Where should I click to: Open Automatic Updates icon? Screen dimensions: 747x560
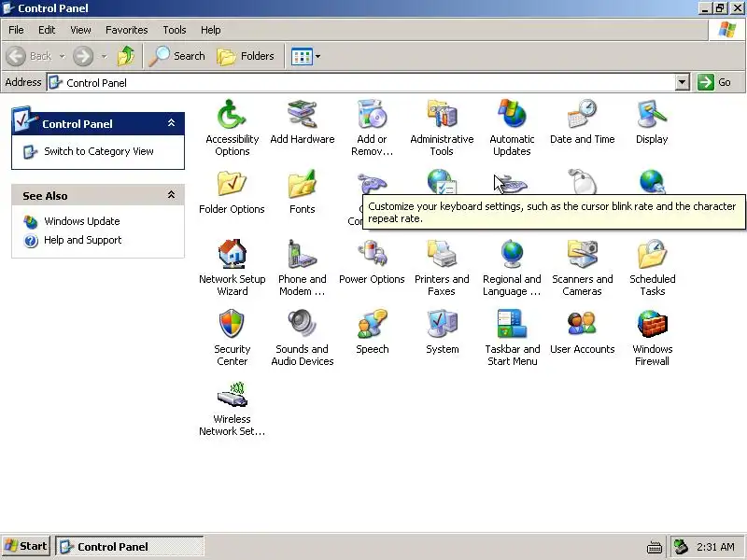pos(512,114)
